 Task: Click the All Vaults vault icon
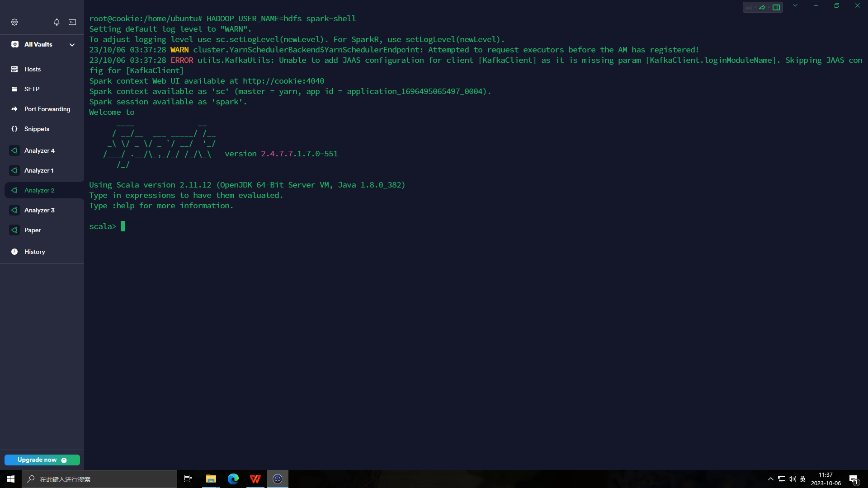pos(15,44)
